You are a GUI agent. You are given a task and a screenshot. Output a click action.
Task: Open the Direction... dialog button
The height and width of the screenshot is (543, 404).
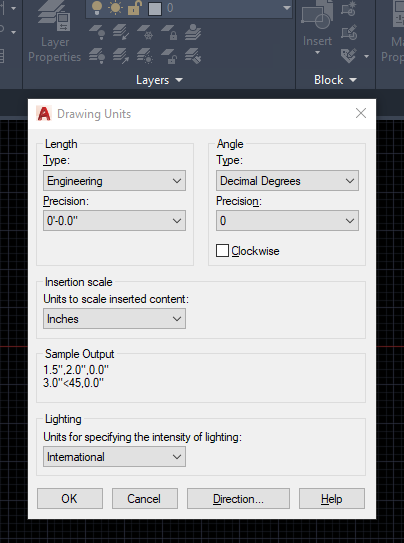point(238,498)
